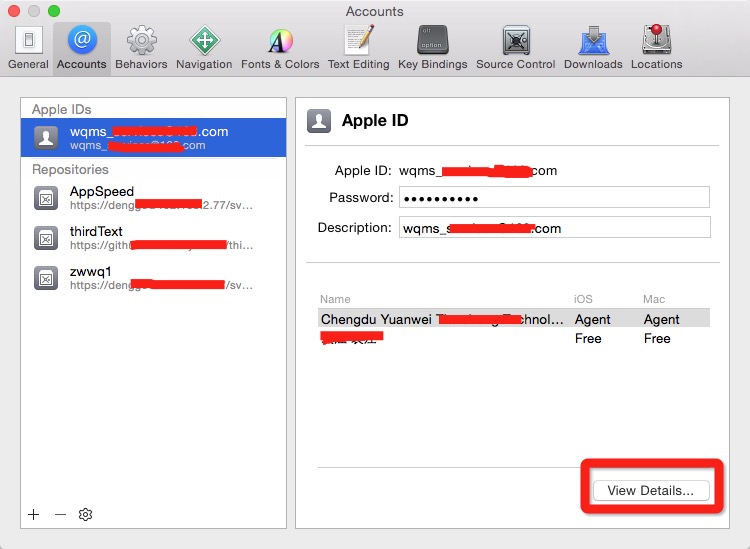Click the minus remove-account button
Screen dimensions: 750x549
tap(60, 515)
